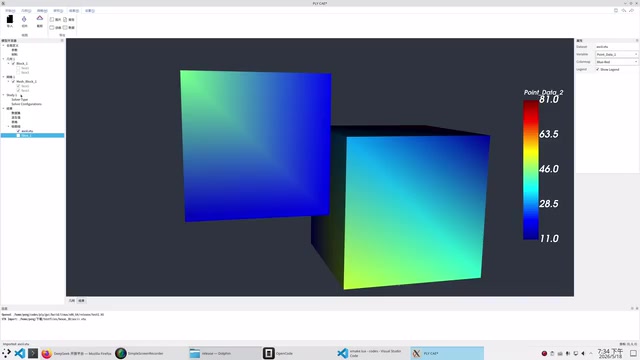The image size is (640, 360).
Task: Click the red recording indicator in the system tray
Action: point(544,353)
